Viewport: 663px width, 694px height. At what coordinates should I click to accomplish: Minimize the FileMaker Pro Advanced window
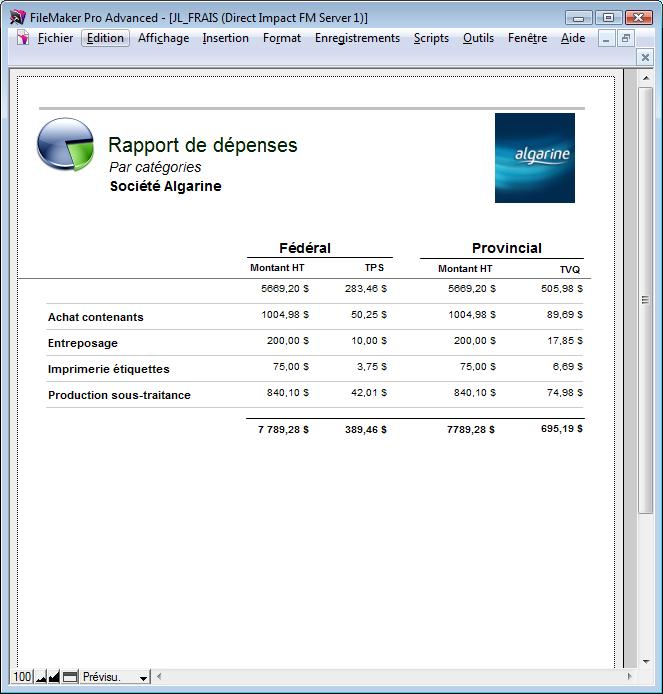(578, 18)
